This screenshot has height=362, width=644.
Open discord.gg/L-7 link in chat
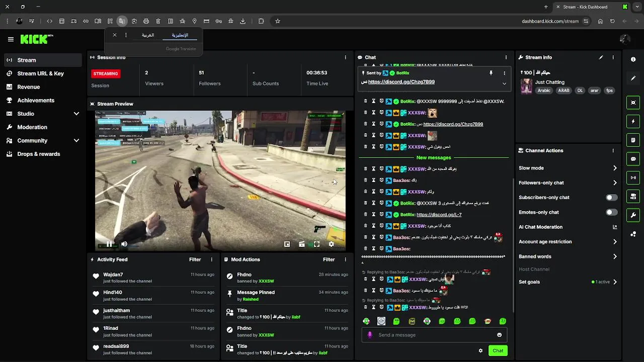tap(439, 215)
